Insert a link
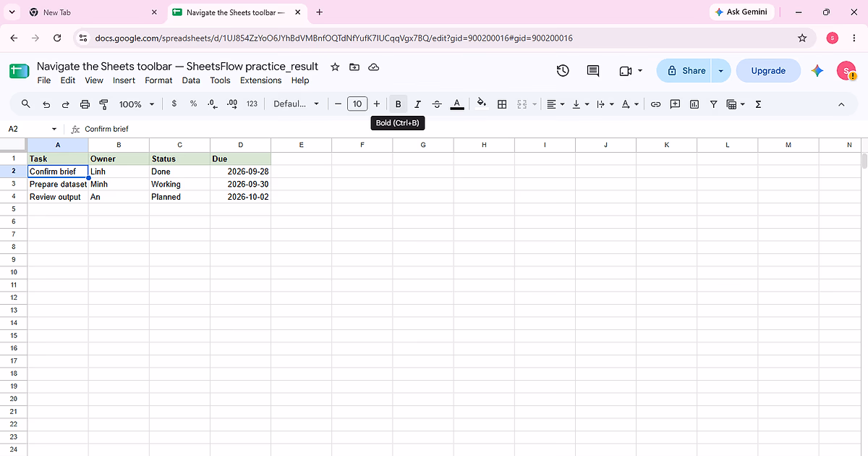 click(655, 104)
